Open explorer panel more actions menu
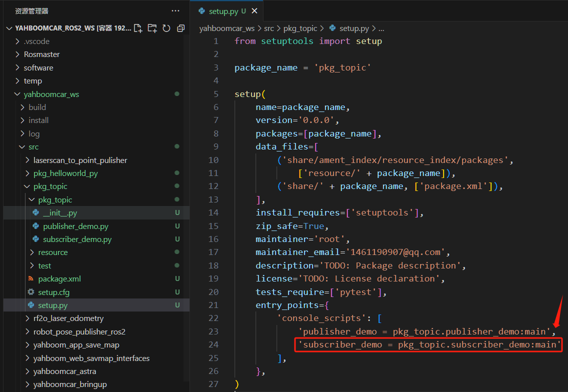 175,10
